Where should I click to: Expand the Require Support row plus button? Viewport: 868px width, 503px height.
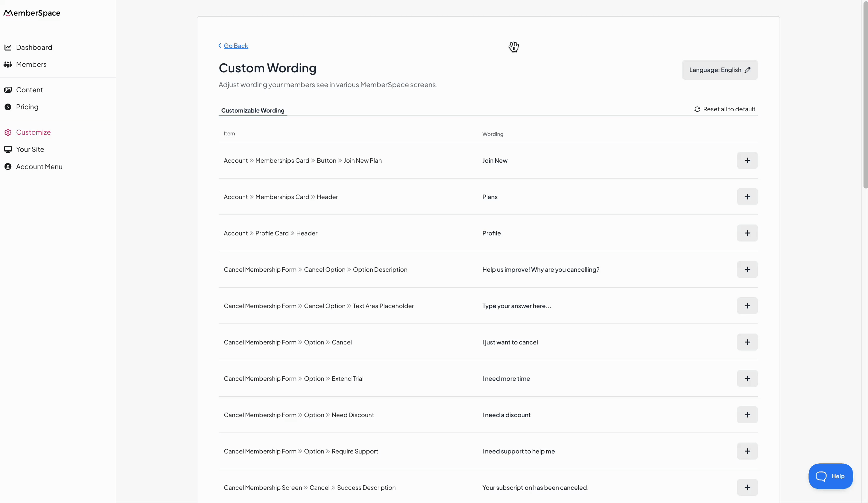pyautogui.click(x=747, y=451)
